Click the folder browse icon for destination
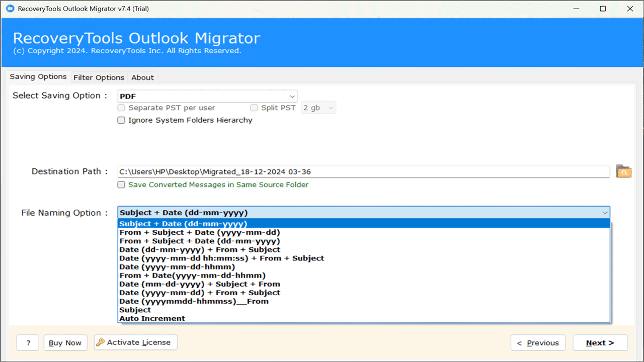 pyautogui.click(x=623, y=171)
